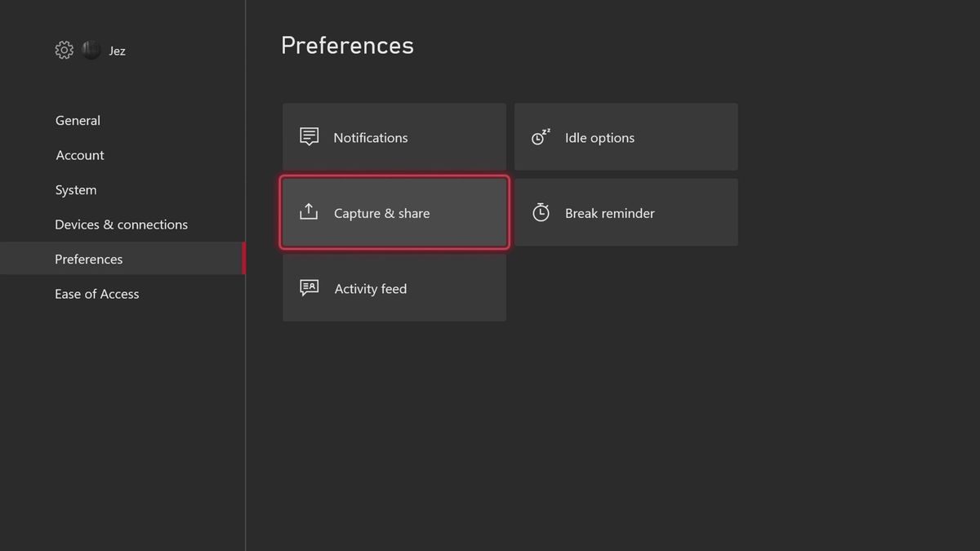Click the Break reminder stopwatch icon
The width and height of the screenshot is (980, 551).
click(540, 211)
